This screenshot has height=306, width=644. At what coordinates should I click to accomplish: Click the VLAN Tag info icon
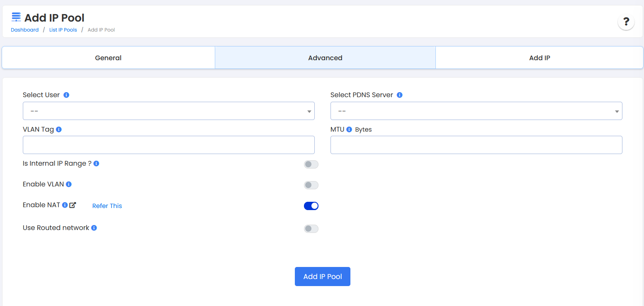59,130
